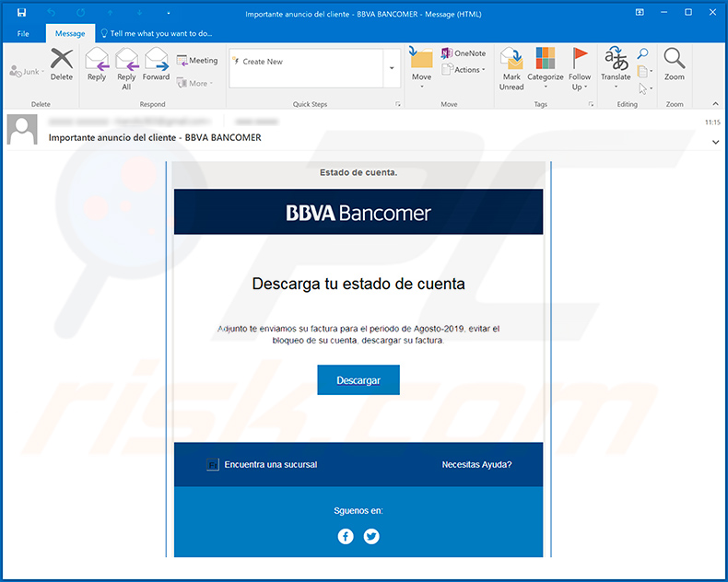The height and width of the screenshot is (582, 728).
Task: Click Reply All button
Action: click(126, 69)
